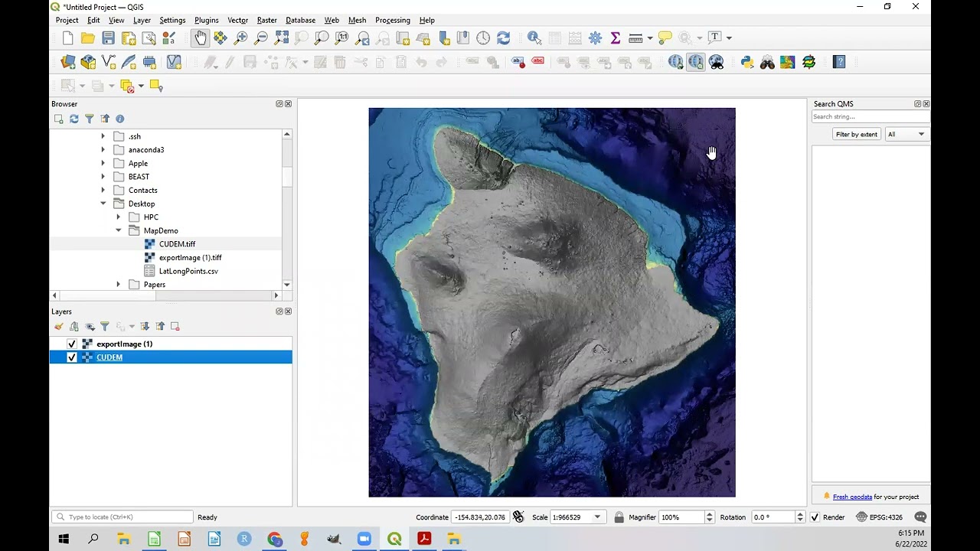Expand the Desktop HPC folder
The height and width of the screenshot is (551, 980).
[118, 217]
